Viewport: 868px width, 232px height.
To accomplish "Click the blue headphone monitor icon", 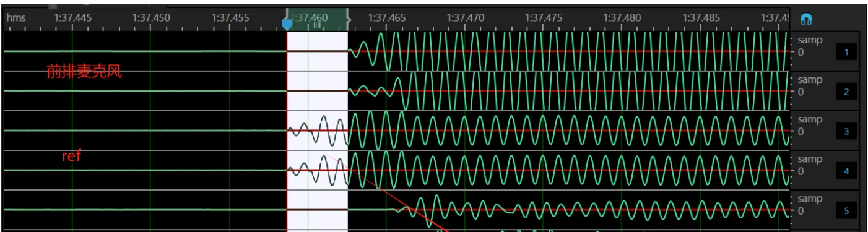I will (805, 19).
